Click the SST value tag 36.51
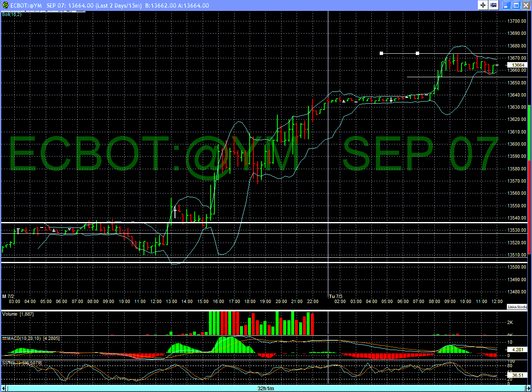 click(x=518, y=375)
